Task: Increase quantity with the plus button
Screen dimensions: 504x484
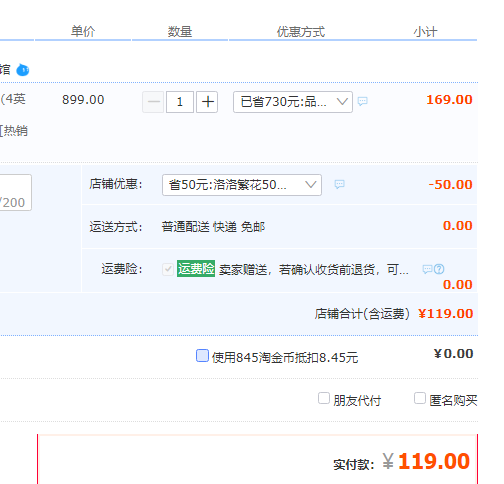Action: (x=207, y=102)
